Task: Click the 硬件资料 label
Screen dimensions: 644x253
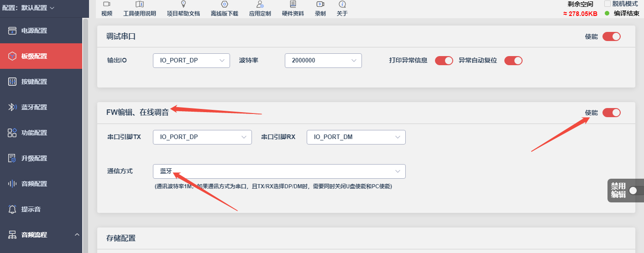Action: pos(293,14)
